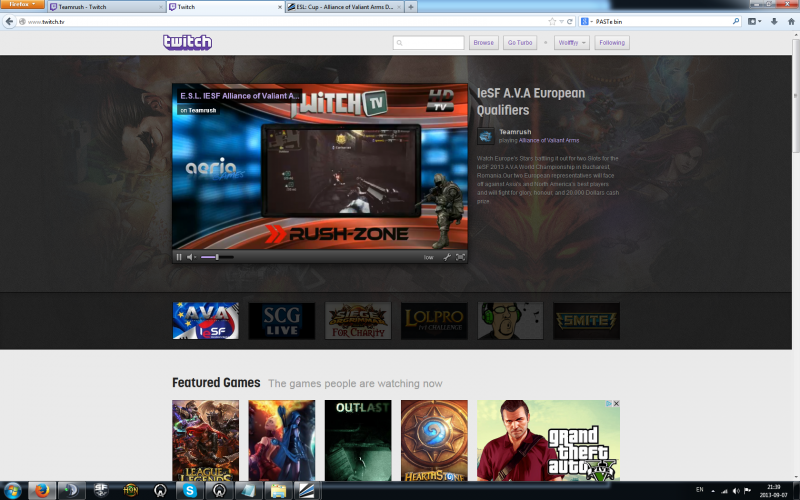Open the IeSF A.V.A European Qualifiers title
The image size is (800, 500).
click(x=531, y=102)
